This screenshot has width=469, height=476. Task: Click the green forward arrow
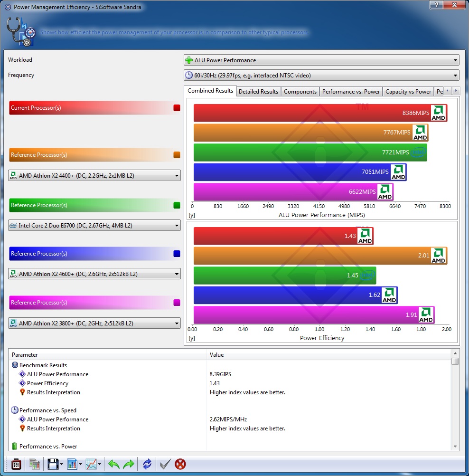pos(129,464)
